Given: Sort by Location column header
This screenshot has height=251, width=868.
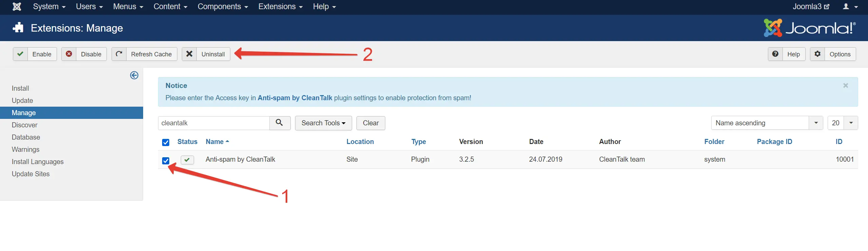Looking at the screenshot, I should (360, 142).
